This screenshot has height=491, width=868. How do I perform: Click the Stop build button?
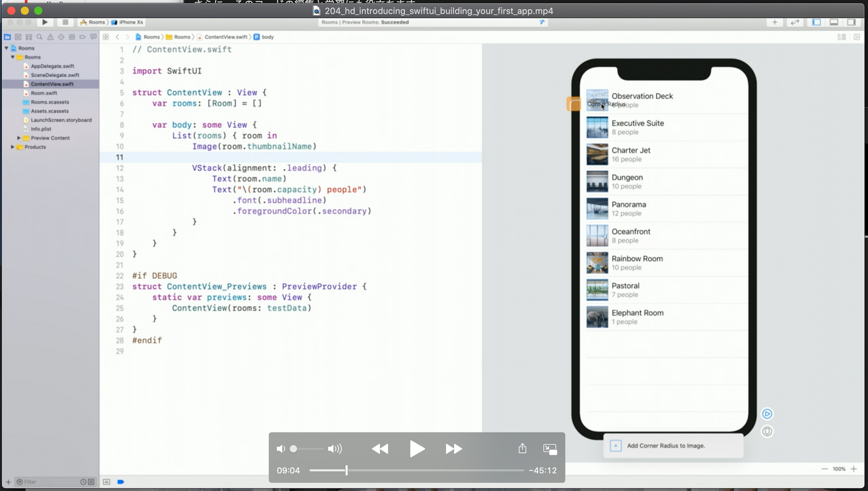[65, 22]
